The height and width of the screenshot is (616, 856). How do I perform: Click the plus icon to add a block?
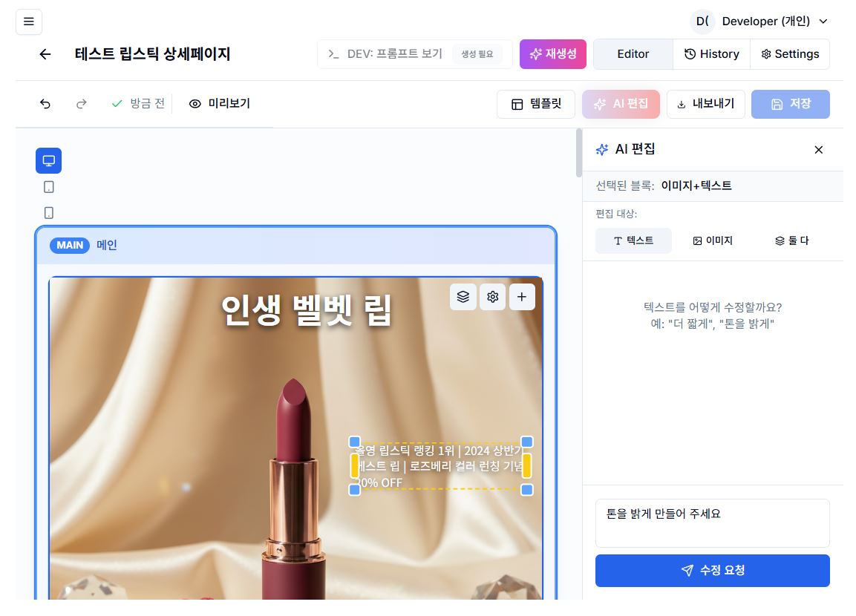522,296
